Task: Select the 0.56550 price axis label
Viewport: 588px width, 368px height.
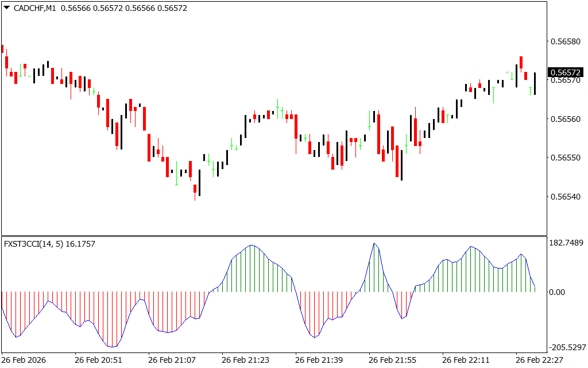Action: coord(566,158)
